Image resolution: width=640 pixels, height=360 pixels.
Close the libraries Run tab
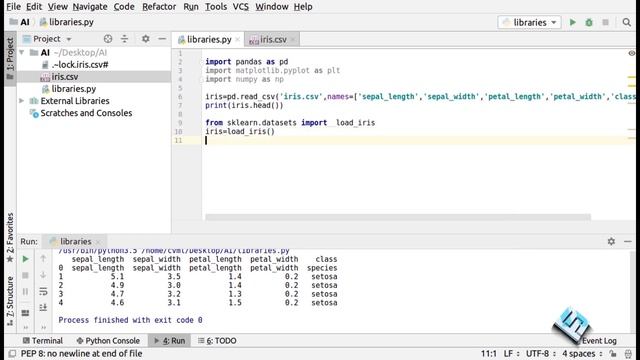pyautogui.click(x=98, y=242)
